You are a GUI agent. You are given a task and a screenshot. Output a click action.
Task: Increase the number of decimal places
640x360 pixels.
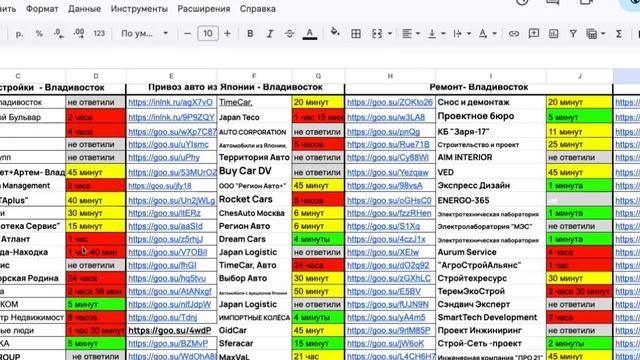79,34
